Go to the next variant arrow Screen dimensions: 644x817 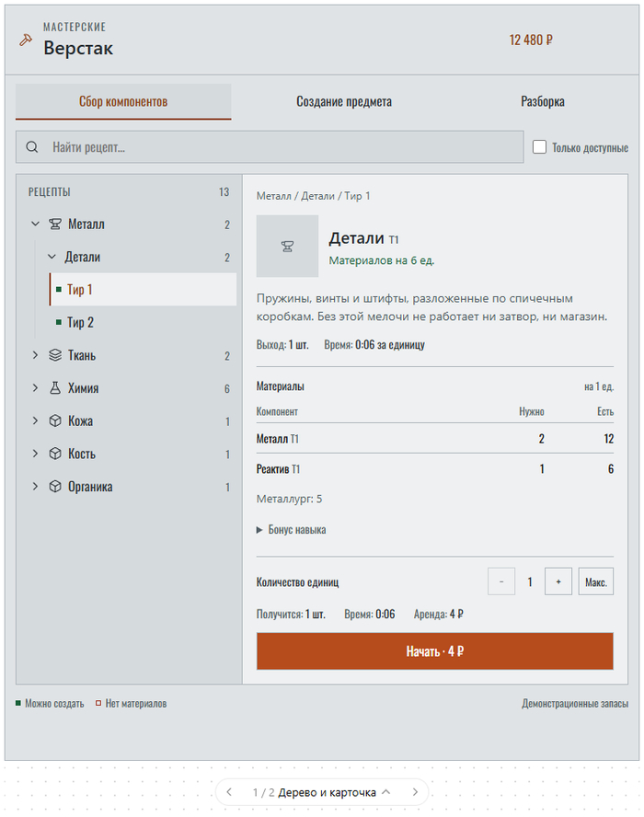coord(415,792)
